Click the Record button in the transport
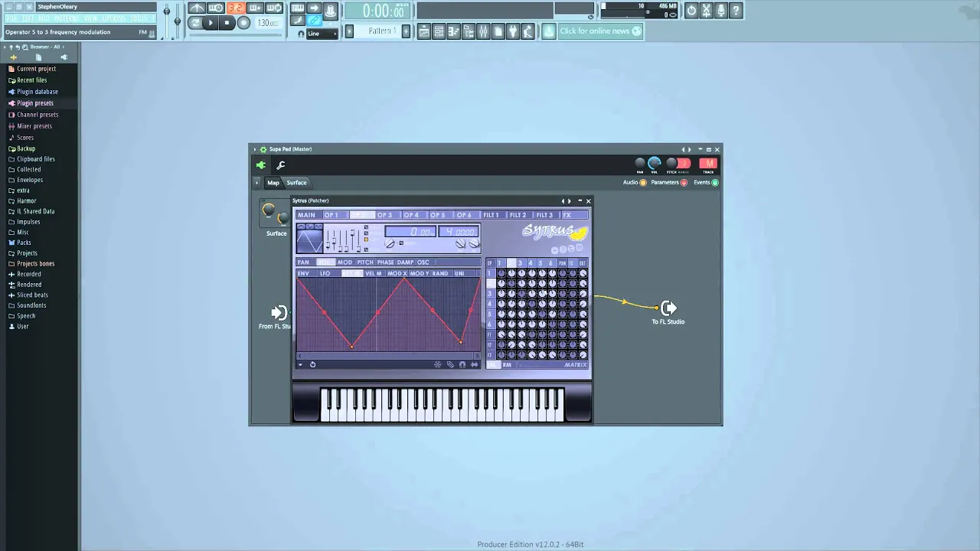The height and width of the screenshot is (551, 980). click(243, 23)
